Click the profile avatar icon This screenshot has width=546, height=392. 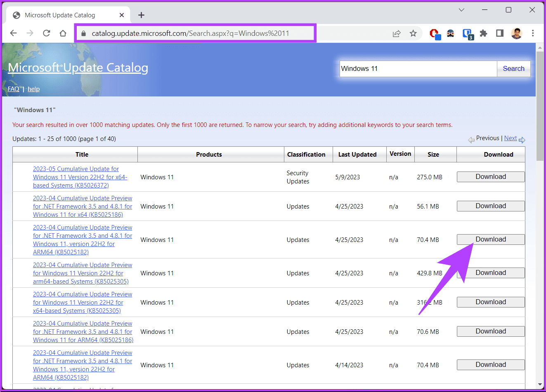coord(516,33)
